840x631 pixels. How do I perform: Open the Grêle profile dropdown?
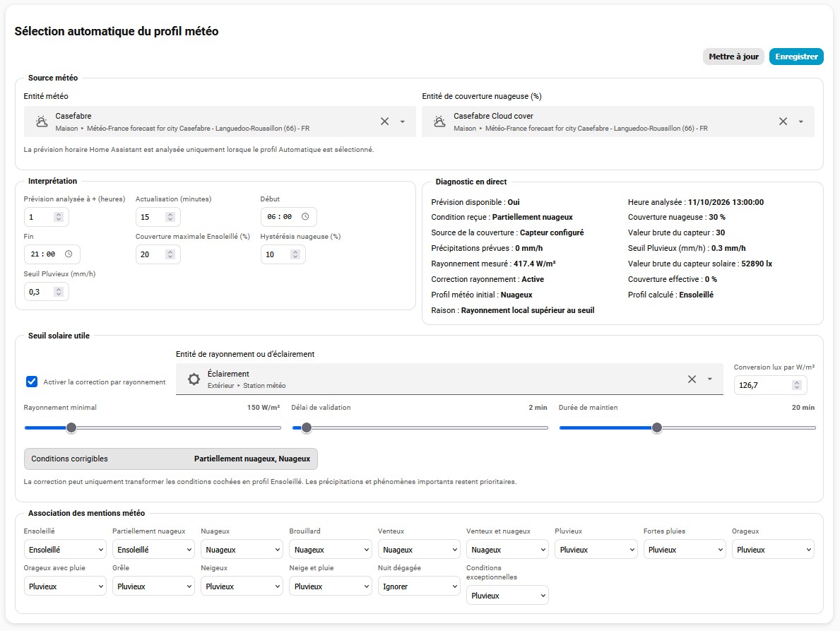click(x=153, y=586)
